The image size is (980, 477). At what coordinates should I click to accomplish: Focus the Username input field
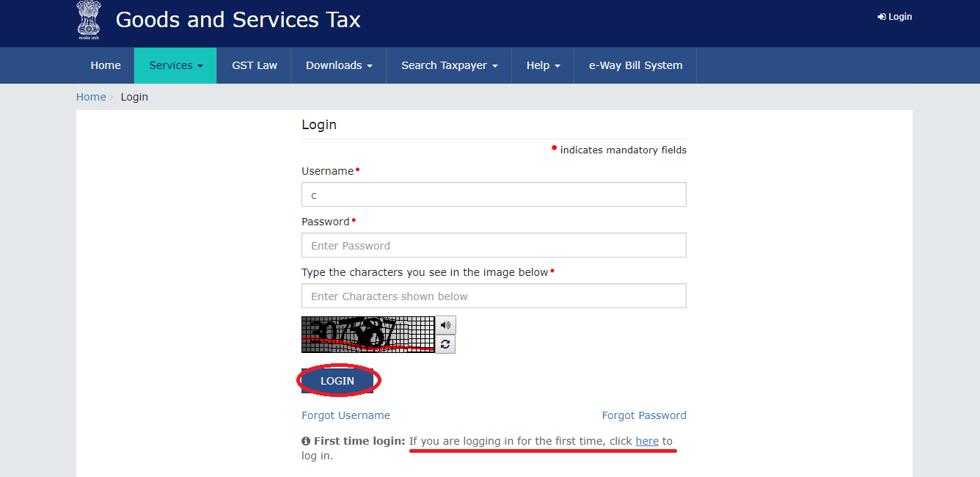pyautogui.click(x=494, y=195)
